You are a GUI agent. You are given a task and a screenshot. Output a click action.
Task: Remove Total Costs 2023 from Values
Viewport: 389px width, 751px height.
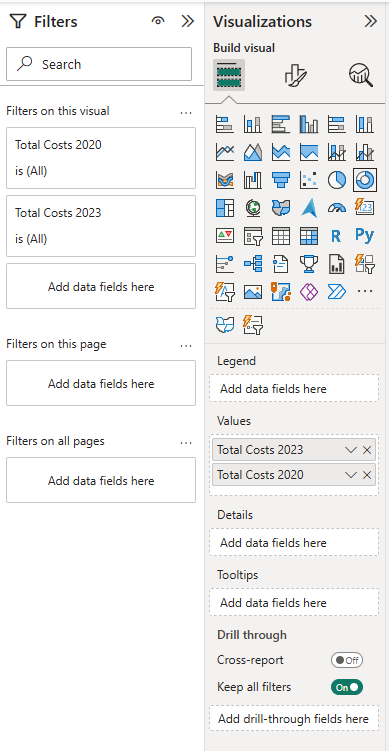367,450
